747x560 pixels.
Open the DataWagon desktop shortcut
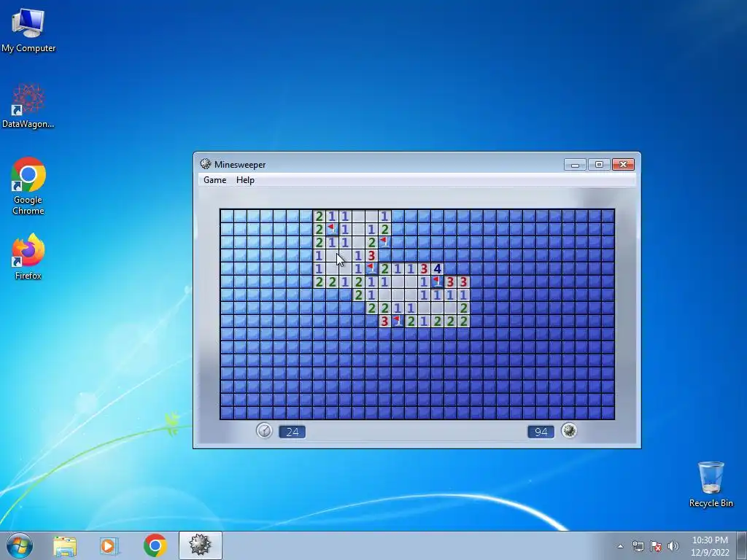(28, 106)
